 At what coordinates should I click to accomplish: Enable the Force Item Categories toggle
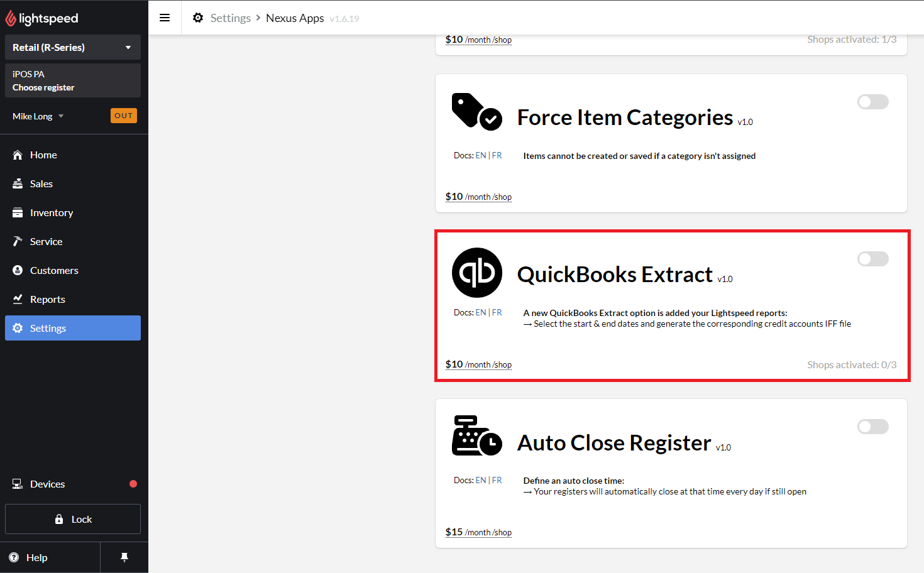tap(873, 102)
